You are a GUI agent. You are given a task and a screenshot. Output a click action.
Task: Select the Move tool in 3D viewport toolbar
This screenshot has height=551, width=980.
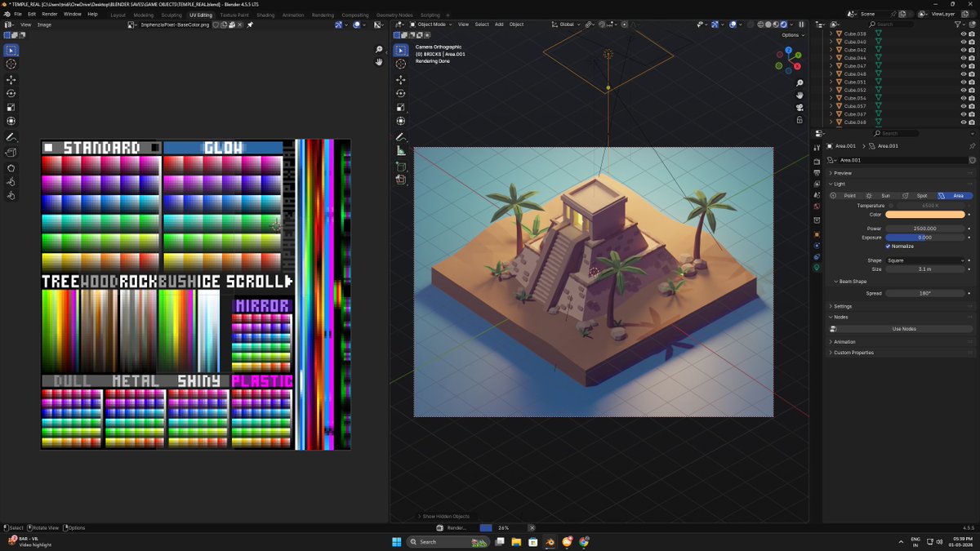(x=400, y=80)
